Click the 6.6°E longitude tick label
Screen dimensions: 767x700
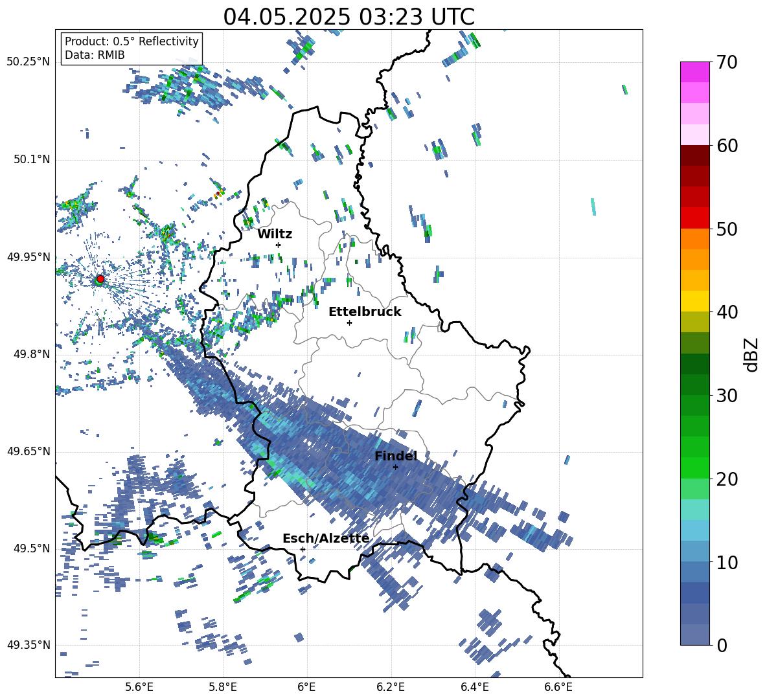(558, 687)
